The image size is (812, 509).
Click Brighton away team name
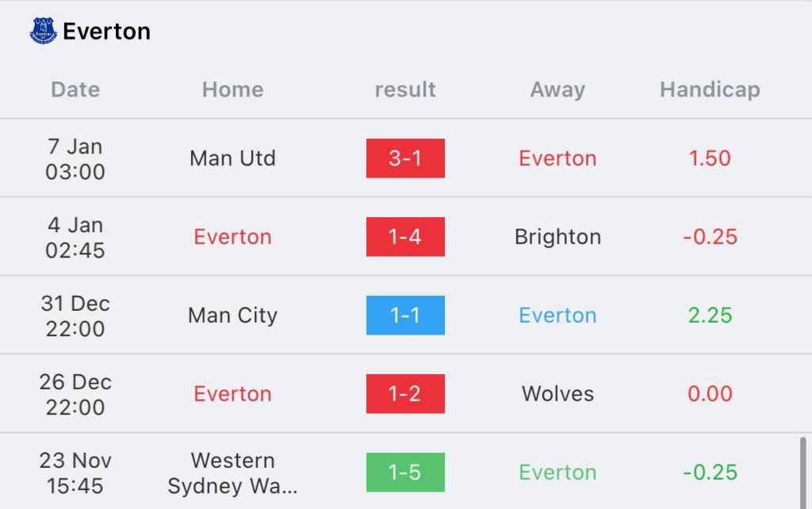557,237
